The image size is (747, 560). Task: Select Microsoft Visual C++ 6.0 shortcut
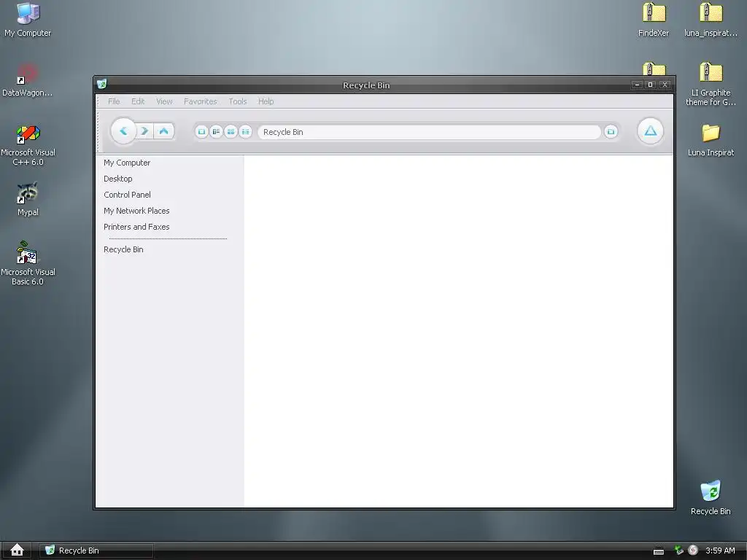pos(28,145)
